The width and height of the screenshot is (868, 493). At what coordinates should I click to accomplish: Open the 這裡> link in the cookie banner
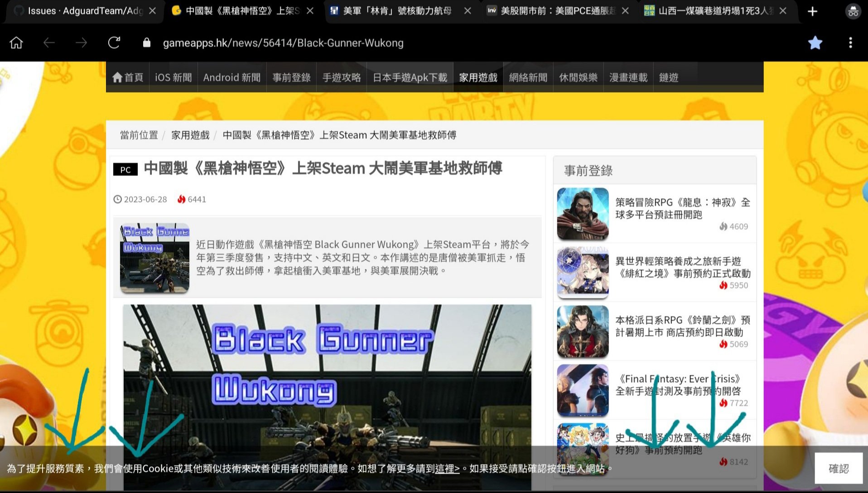448,469
